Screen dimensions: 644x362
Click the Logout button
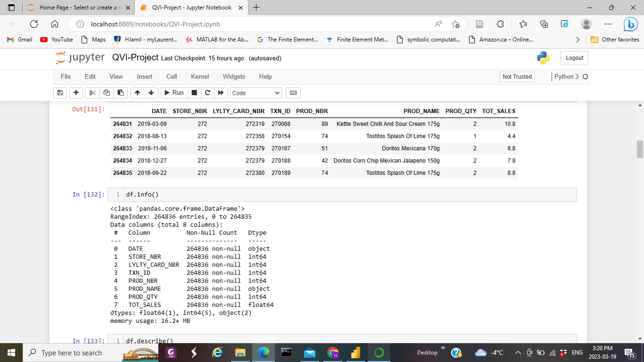(x=574, y=58)
